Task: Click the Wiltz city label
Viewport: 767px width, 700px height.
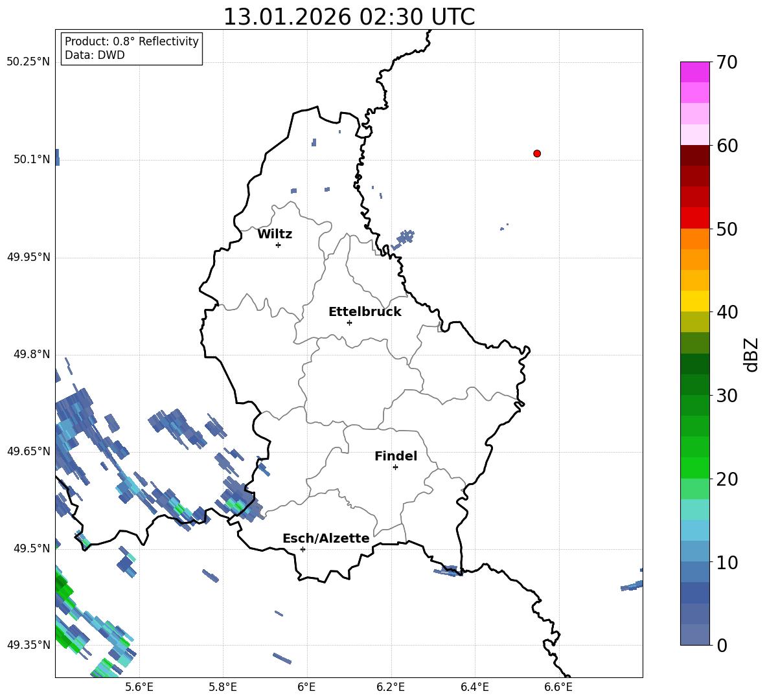Action: 275,234
